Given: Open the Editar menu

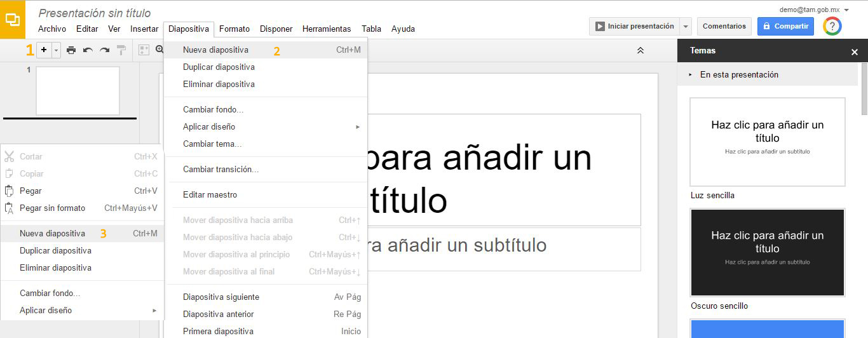Looking at the screenshot, I should click(x=87, y=29).
